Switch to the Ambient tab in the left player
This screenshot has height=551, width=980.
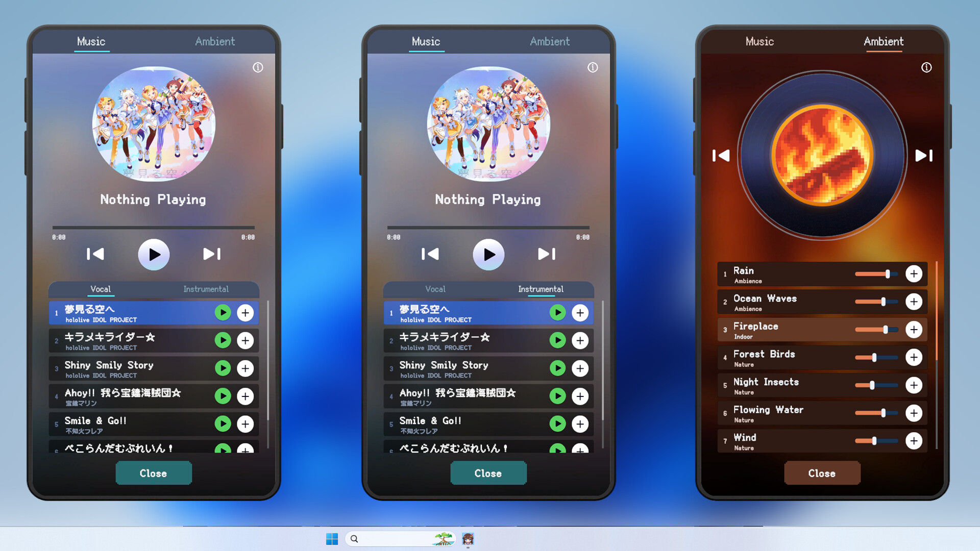pyautogui.click(x=215, y=41)
